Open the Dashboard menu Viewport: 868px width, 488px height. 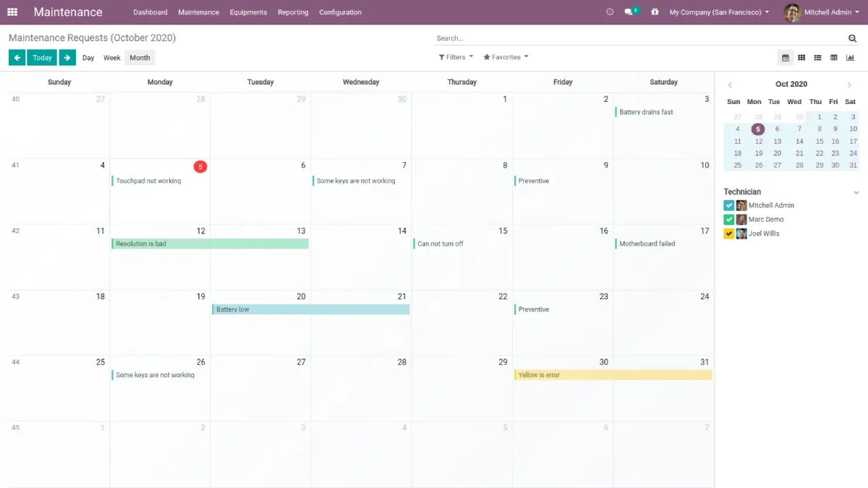point(150,12)
